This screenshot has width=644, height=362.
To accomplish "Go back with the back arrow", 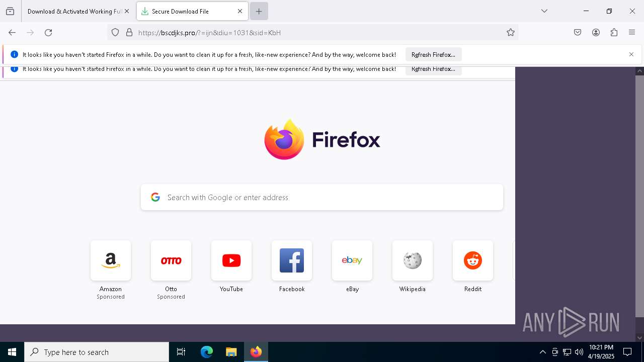I will 12,33.
